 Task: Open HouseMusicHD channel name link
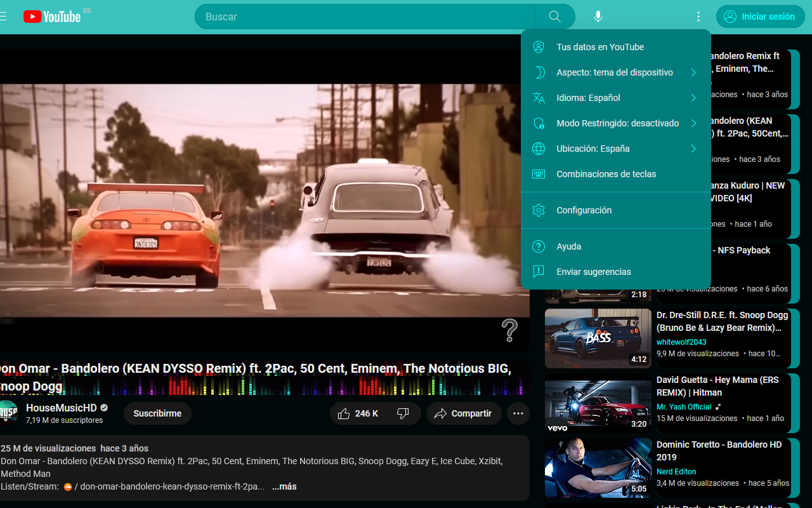pos(62,408)
